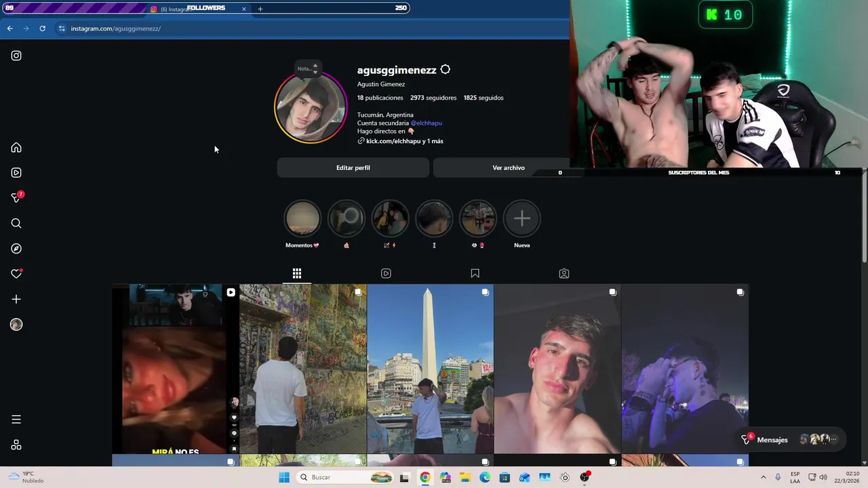Switch to the Reels tab on profile
Viewport: 868px width, 488px height.
point(386,273)
